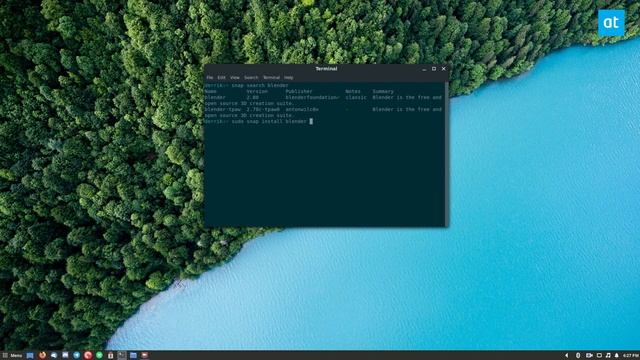Expand hidden tray icons with the left arrow
Viewport: 640px width, 360px height.
pyautogui.click(x=567, y=356)
